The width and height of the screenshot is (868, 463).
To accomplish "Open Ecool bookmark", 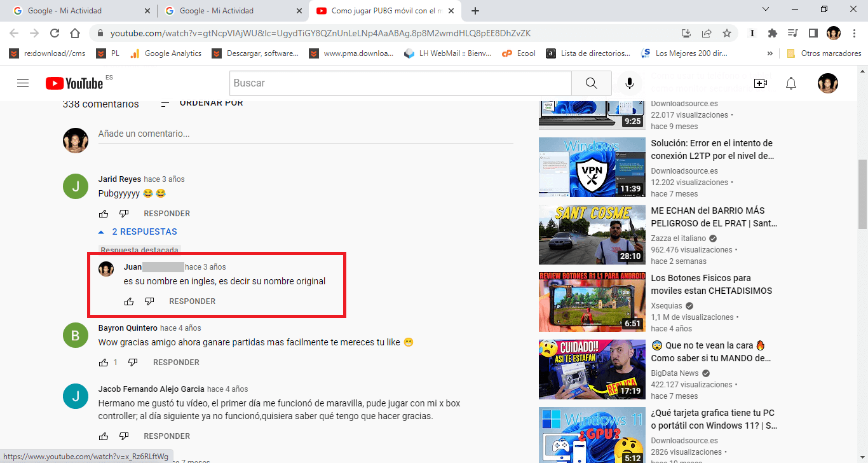I will [519, 53].
